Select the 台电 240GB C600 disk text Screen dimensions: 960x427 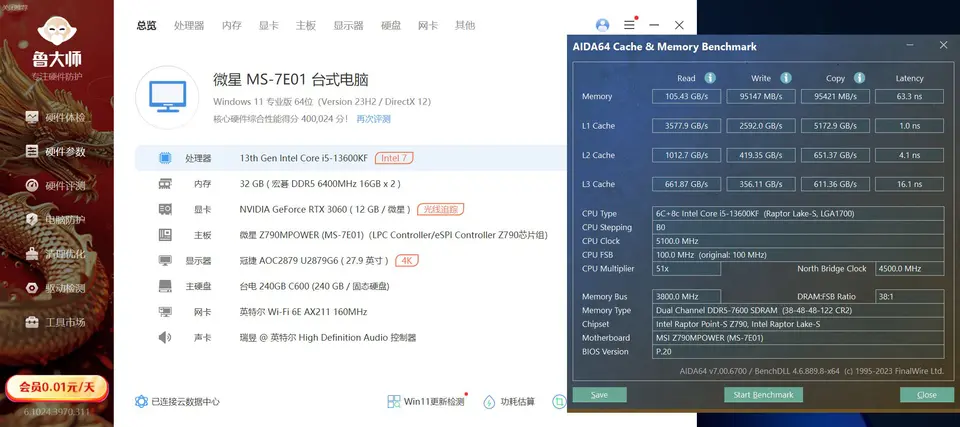(x=314, y=287)
